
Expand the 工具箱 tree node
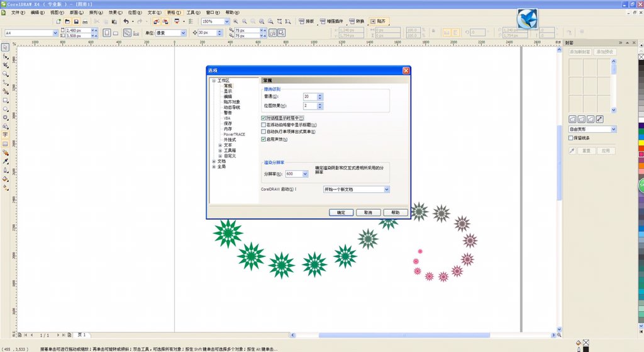pyautogui.click(x=220, y=150)
